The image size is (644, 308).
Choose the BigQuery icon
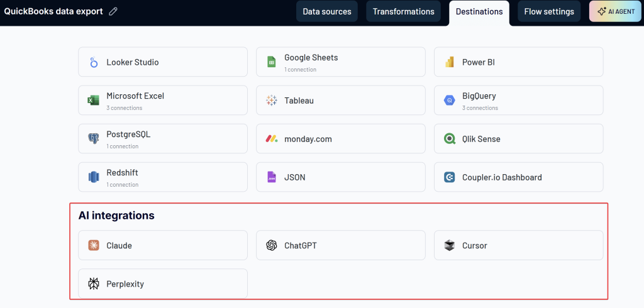(450, 101)
